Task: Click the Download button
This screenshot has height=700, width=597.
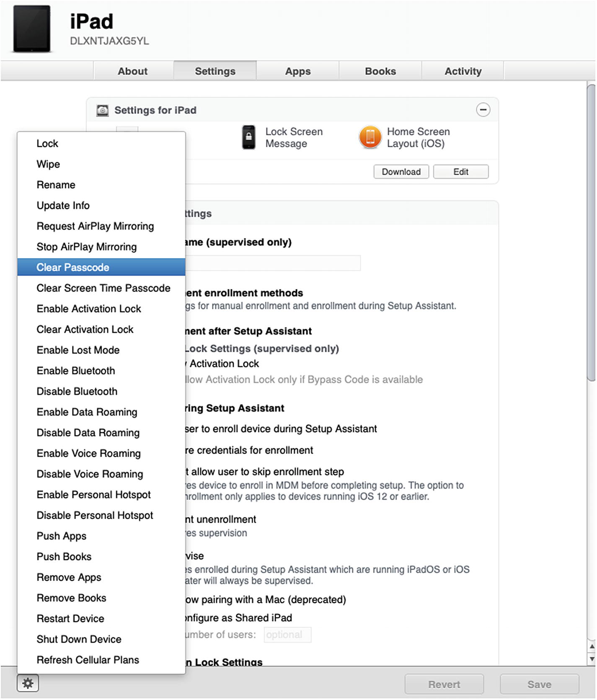Action: coord(401,172)
